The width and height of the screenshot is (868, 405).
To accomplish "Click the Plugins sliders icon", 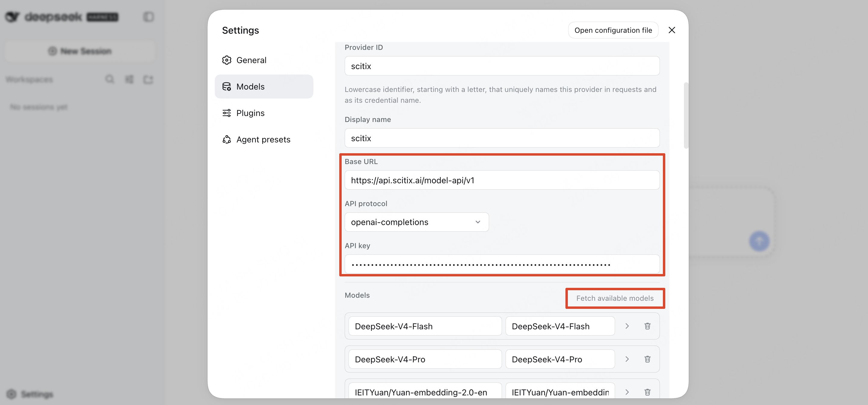I will pos(227,113).
